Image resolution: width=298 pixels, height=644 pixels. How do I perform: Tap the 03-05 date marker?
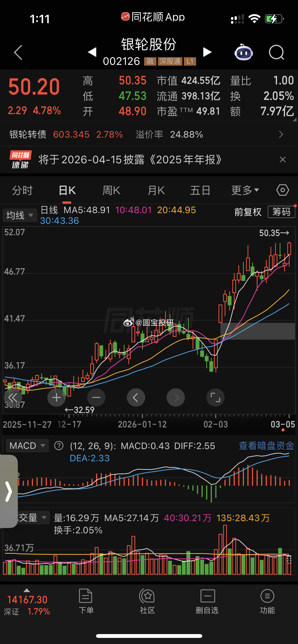(283, 424)
